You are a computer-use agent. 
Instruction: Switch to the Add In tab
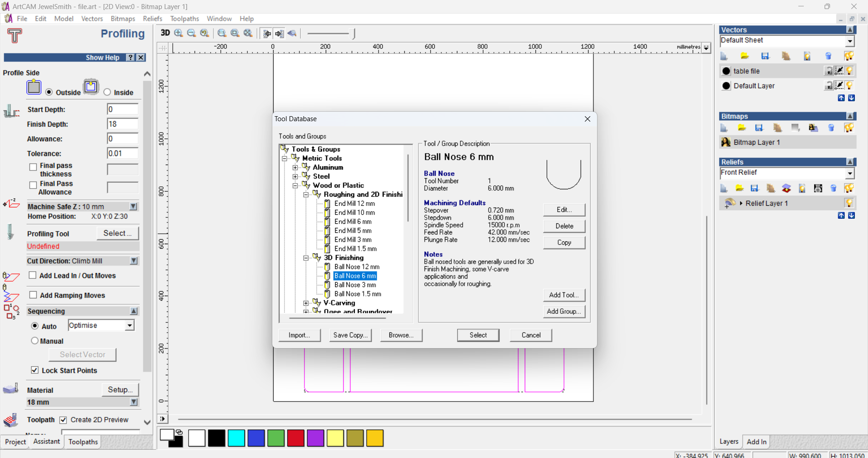[x=756, y=442]
